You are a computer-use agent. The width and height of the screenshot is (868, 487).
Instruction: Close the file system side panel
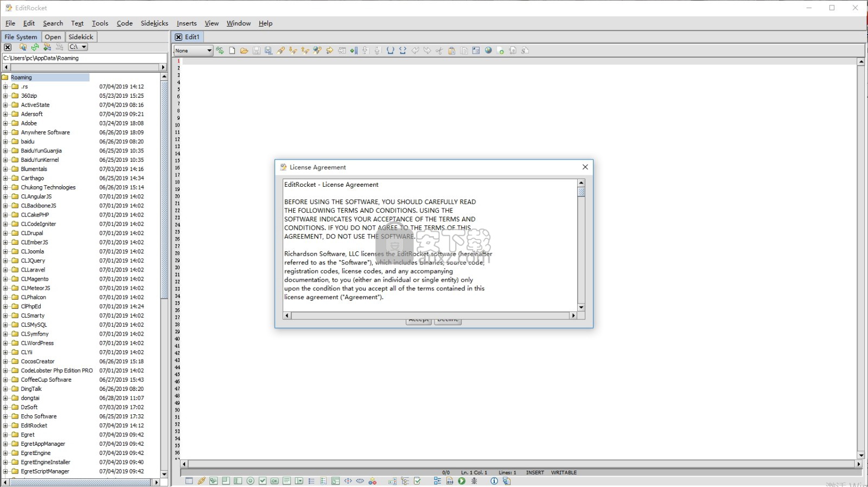[x=8, y=47]
